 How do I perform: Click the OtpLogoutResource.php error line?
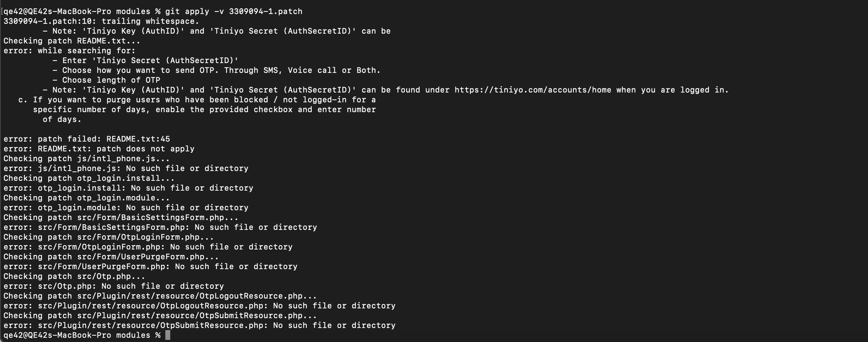[199, 306]
